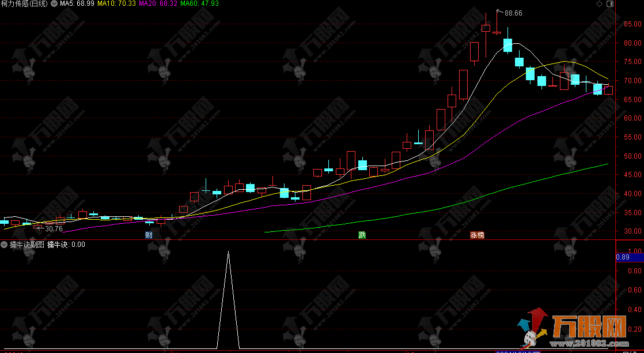Click the 70.00 price axis label
The width and height of the screenshot is (644, 353).
point(632,81)
